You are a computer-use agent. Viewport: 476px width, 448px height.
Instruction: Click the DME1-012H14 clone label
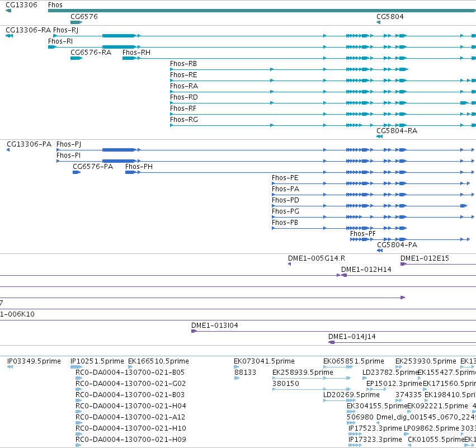366,269
